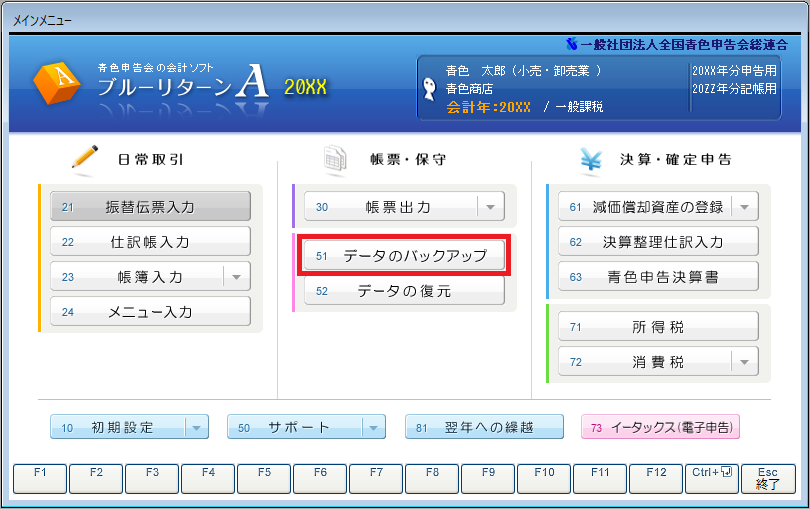Open 決算整理仕訳入力 (62)

(x=659, y=241)
